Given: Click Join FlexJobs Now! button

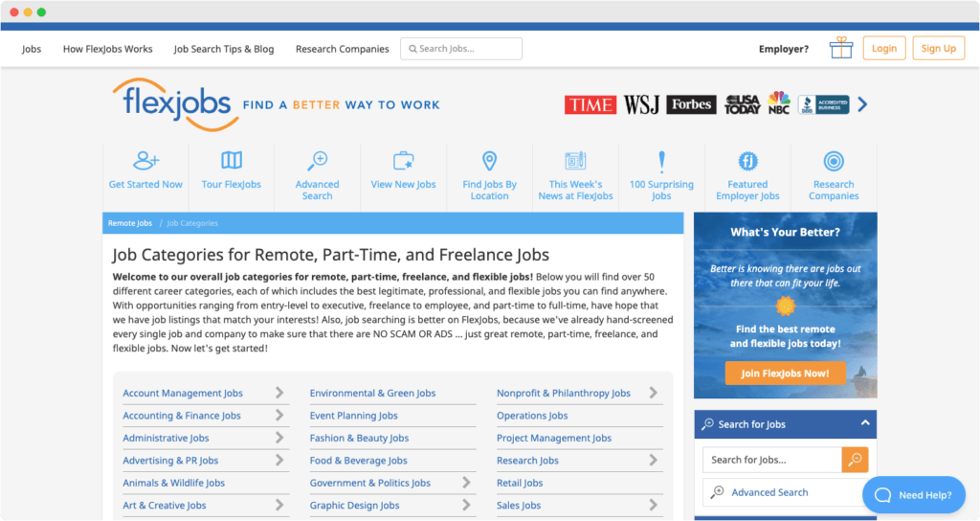Looking at the screenshot, I should click(785, 374).
